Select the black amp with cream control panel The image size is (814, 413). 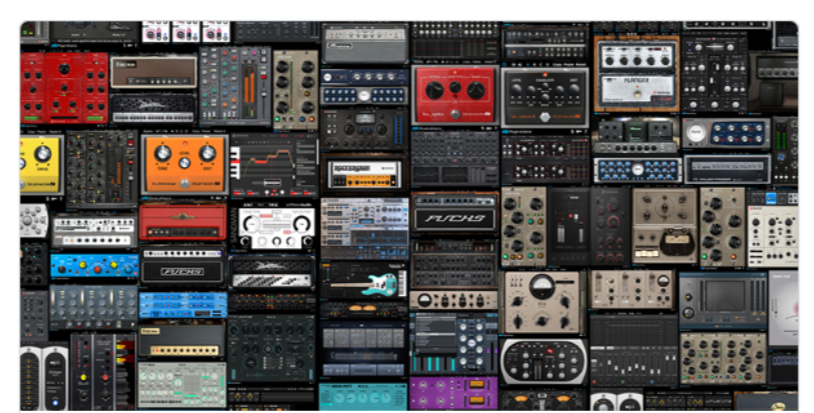pyautogui.click(x=181, y=340)
